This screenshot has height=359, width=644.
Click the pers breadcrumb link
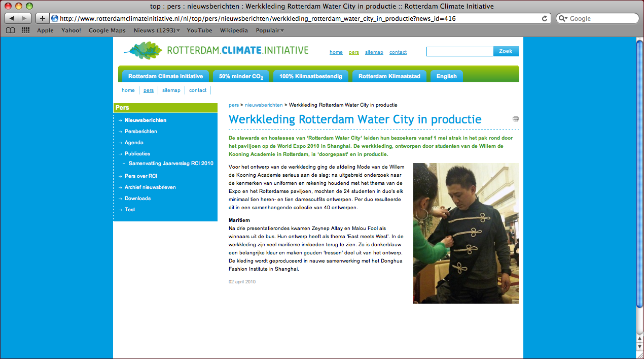coord(234,105)
